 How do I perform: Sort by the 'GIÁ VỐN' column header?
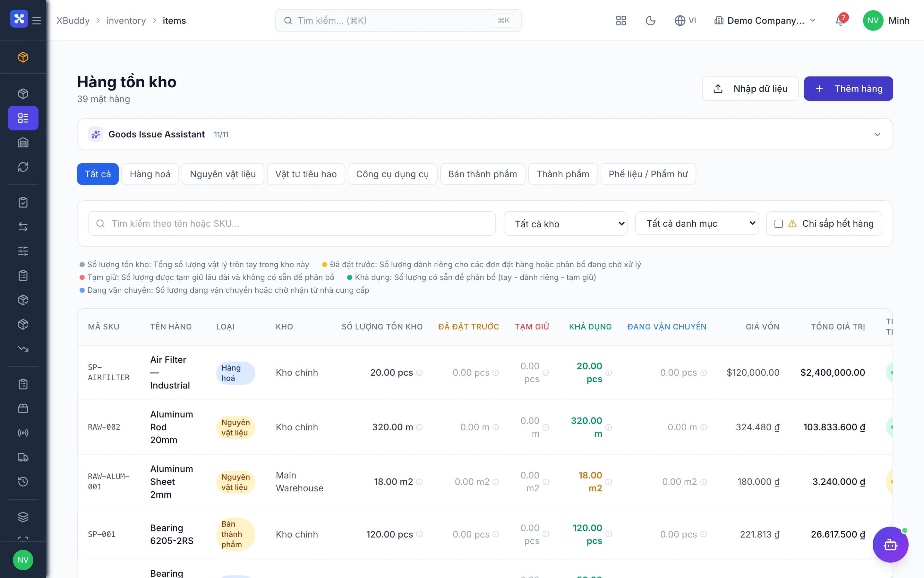(763, 327)
